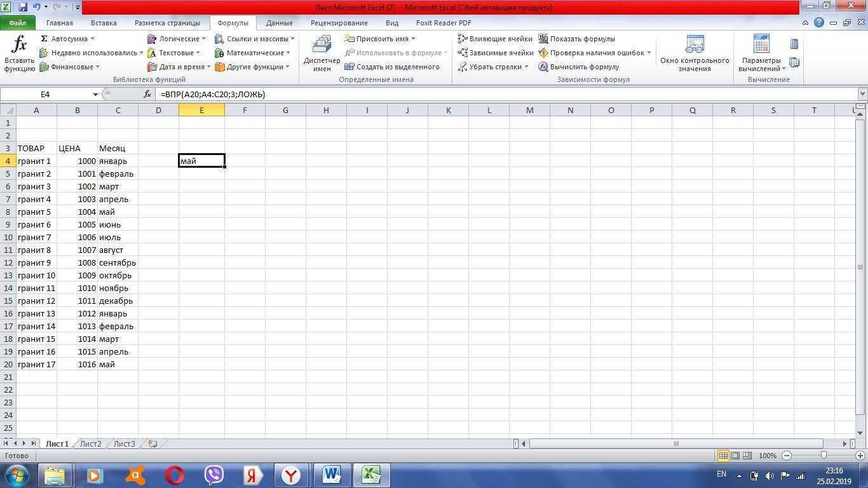
Task: Trace precedents with Влияющие ячейки
Action: [495, 39]
